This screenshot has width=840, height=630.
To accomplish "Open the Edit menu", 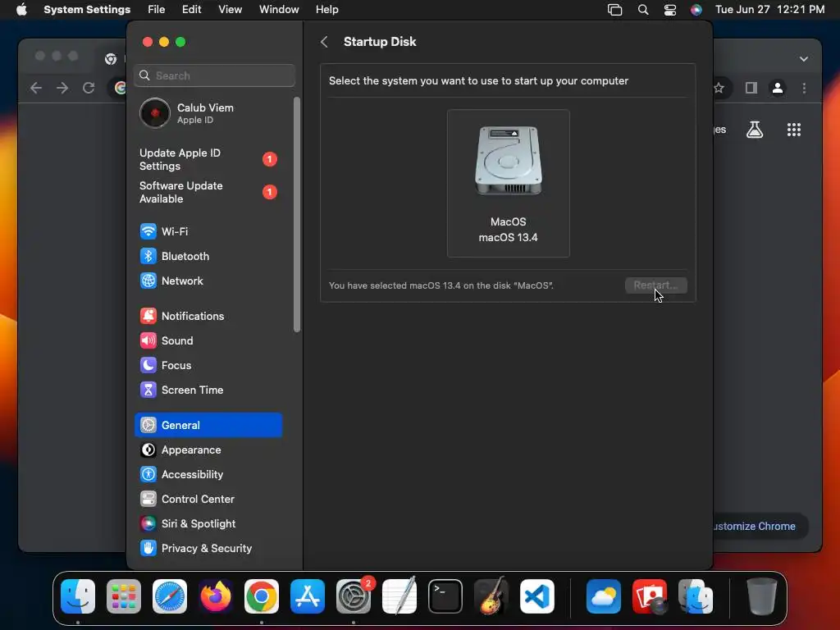I will tap(191, 10).
